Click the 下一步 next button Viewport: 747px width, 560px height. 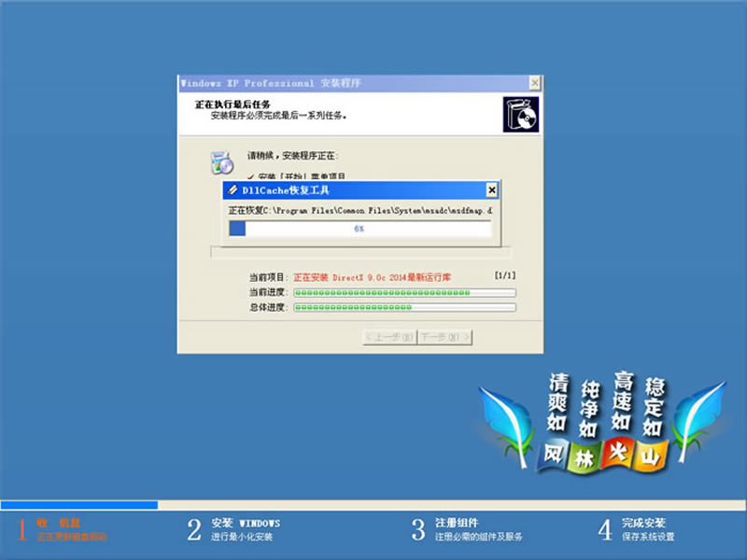point(445,337)
